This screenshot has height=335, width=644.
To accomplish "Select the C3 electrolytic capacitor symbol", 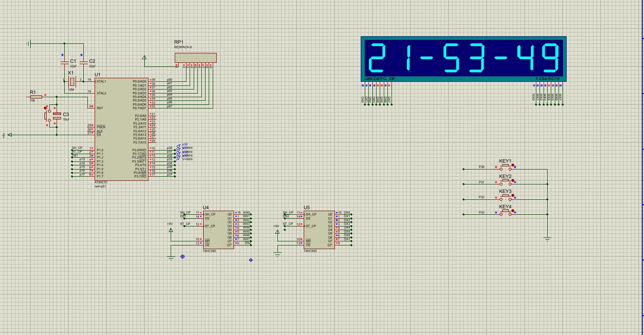I will (57, 116).
